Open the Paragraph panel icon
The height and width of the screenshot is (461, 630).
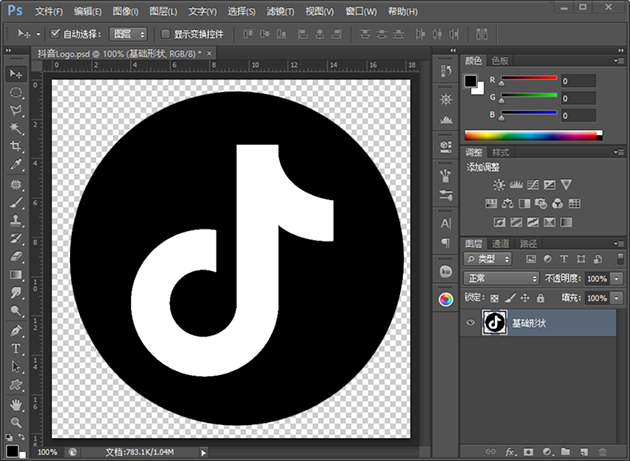pyautogui.click(x=446, y=242)
